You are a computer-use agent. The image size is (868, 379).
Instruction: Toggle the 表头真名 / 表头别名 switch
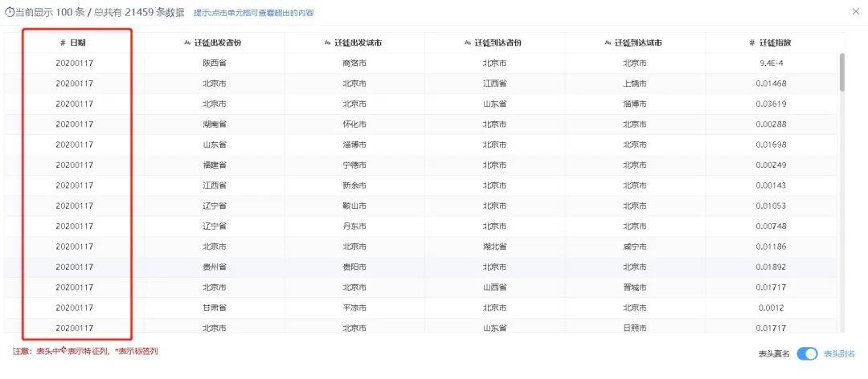[x=807, y=354]
